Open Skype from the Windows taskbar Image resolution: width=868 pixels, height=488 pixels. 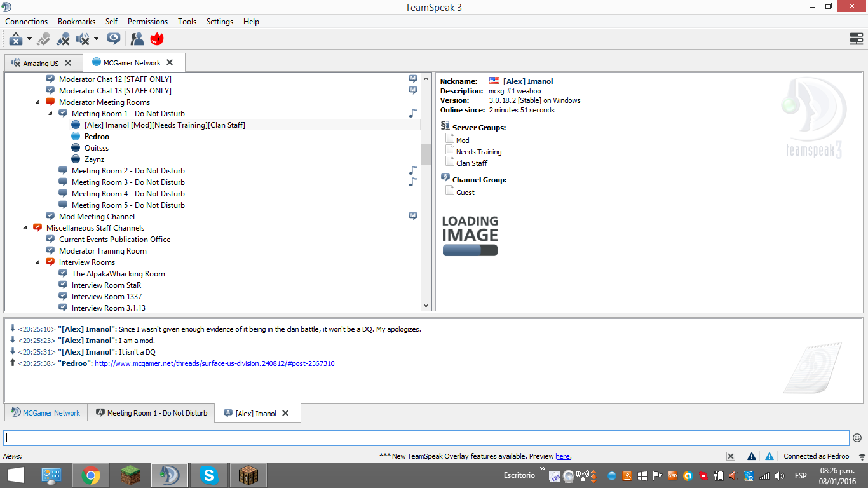click(208, 475)
